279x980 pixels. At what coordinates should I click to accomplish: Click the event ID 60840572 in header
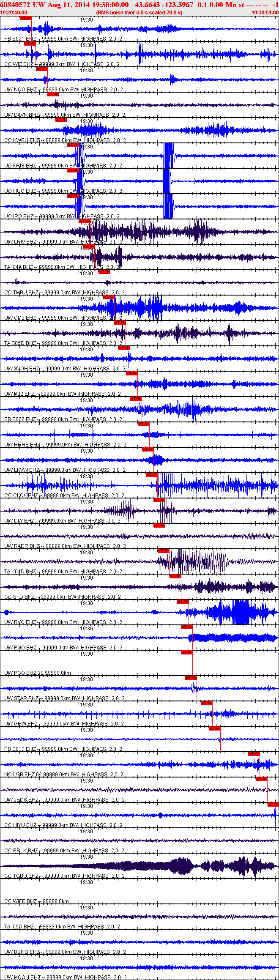pos(15,5)
